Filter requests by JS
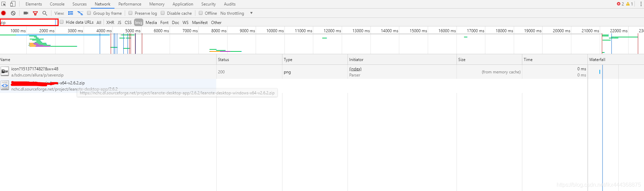 tap(119, 22)
